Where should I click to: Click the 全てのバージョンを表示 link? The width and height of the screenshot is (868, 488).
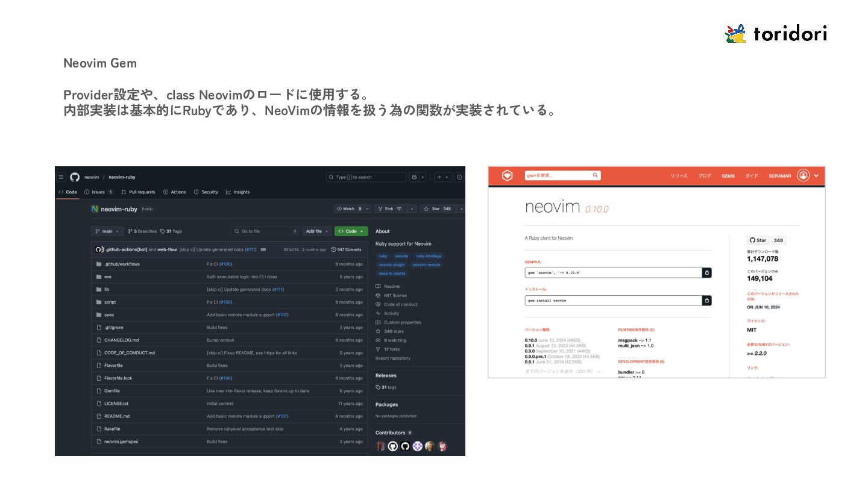(x=562, y=372)
